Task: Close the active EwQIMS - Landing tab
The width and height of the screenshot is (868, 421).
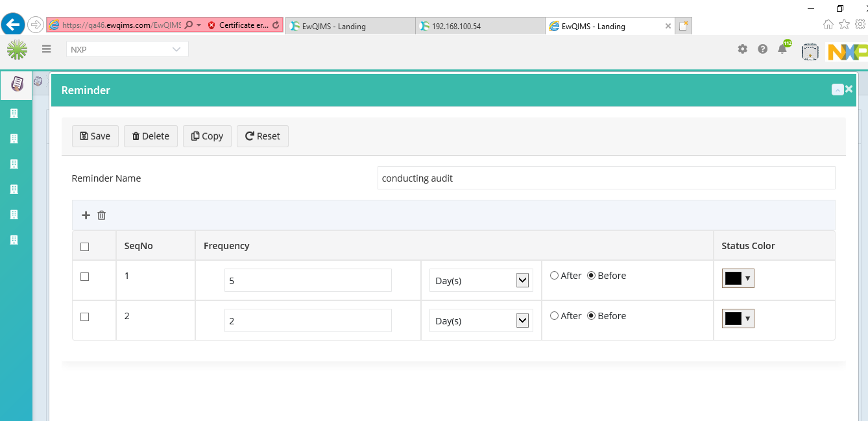Action: coord(668,26)
